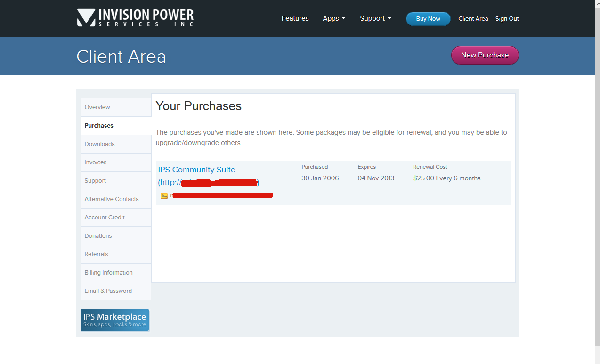Viewport: 600px width, 364px height.
Task: Click the Your Purchases heading
Action: pyautogui.click(x=198, y=106)
